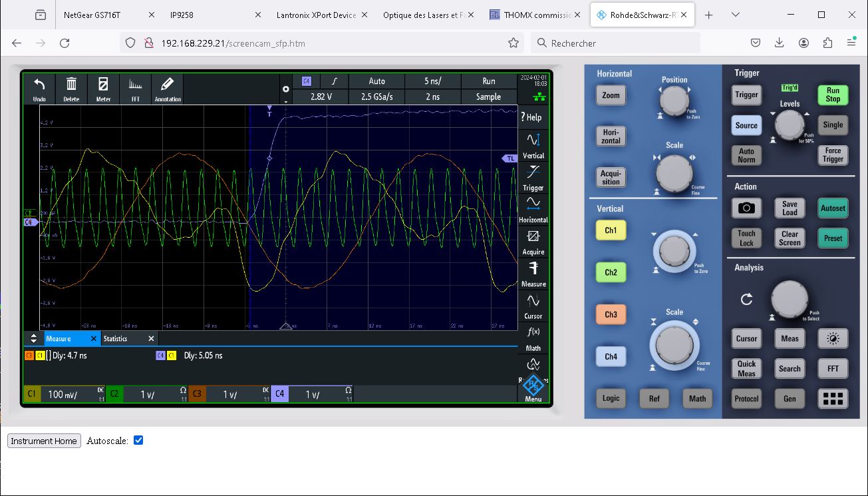
Task: Click the Instrument Home button
Action: click(x=44, y=441)
